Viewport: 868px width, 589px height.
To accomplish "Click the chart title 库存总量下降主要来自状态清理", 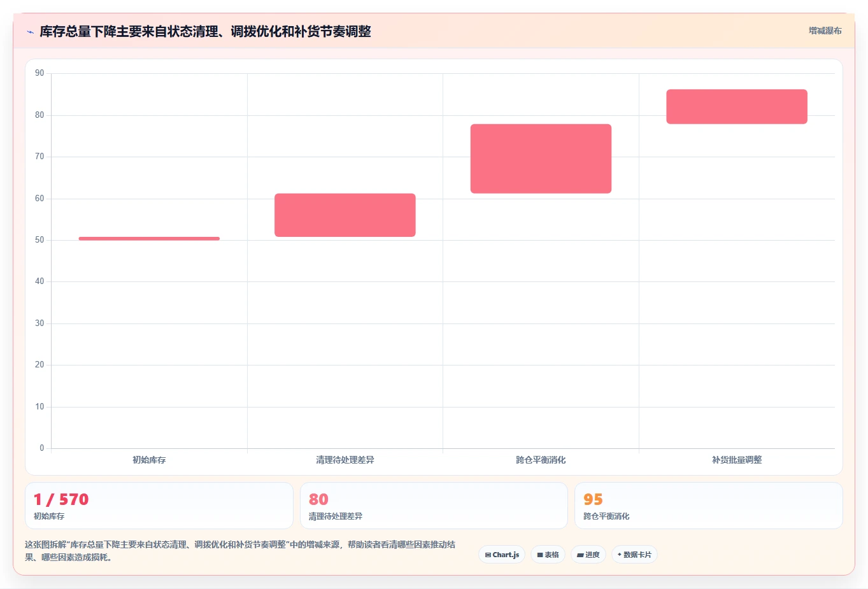I will click(205, 31).
